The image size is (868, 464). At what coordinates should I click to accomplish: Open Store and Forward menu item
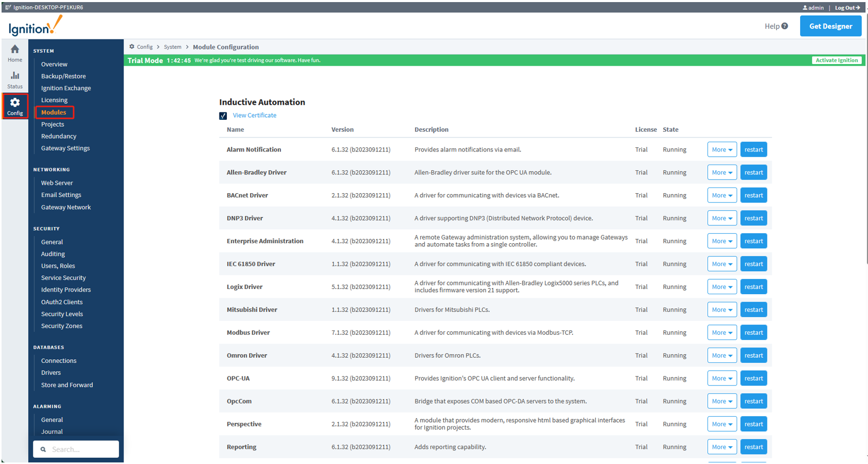[x=67, y=385]
